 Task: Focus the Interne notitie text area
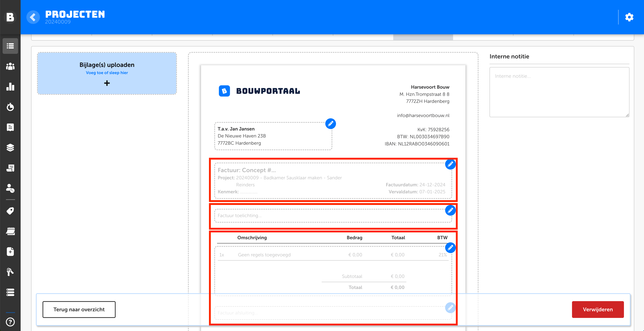click(x=559, y=92)
